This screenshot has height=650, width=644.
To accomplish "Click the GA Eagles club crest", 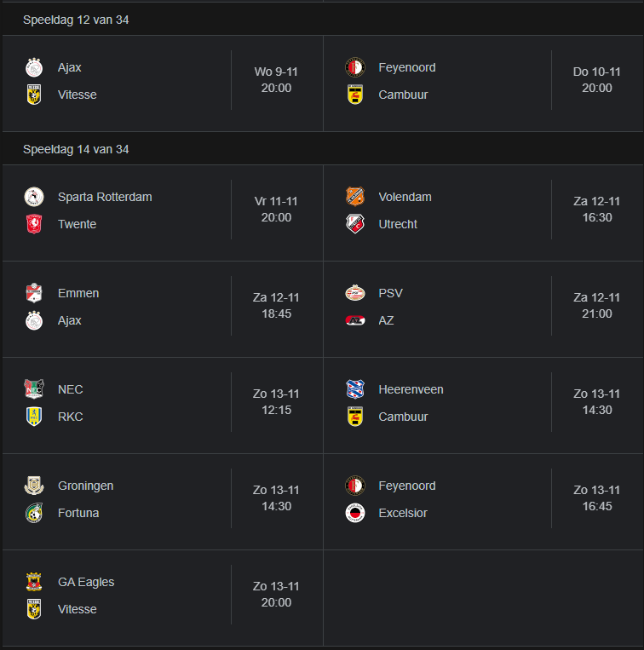I will [x=34, y=582].
